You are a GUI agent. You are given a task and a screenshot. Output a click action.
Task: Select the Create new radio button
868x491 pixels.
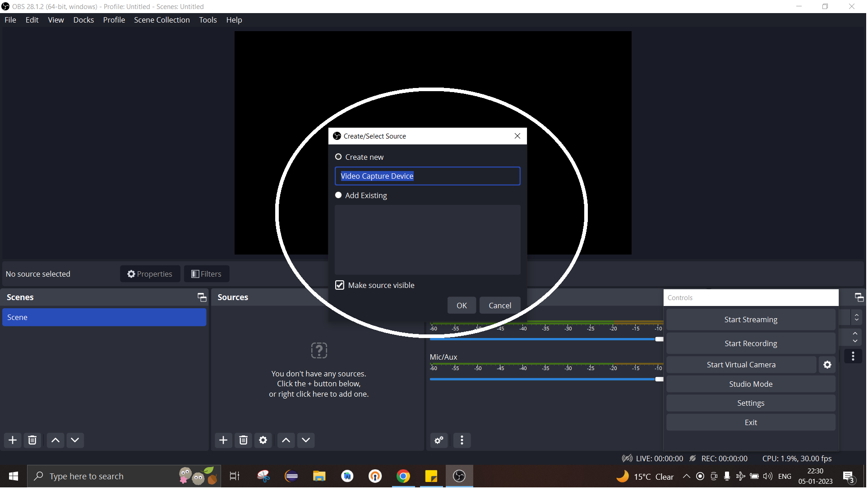[339, 157]
